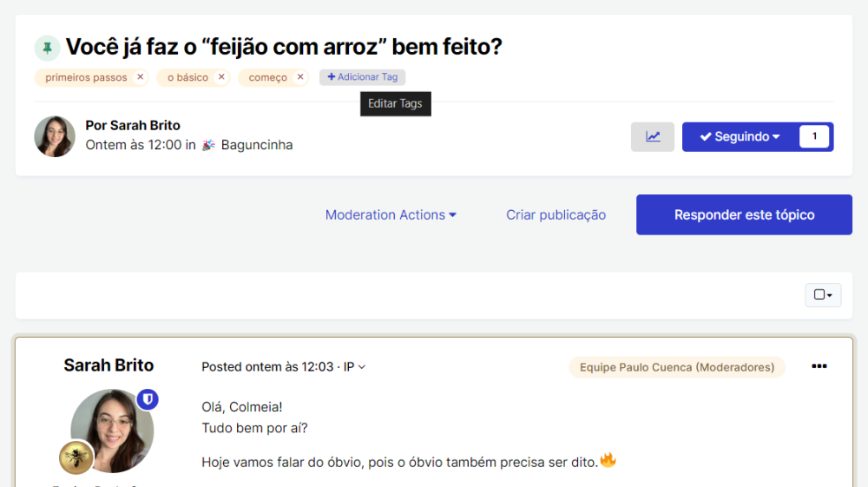Click the follower count badge

pos(814,137)
